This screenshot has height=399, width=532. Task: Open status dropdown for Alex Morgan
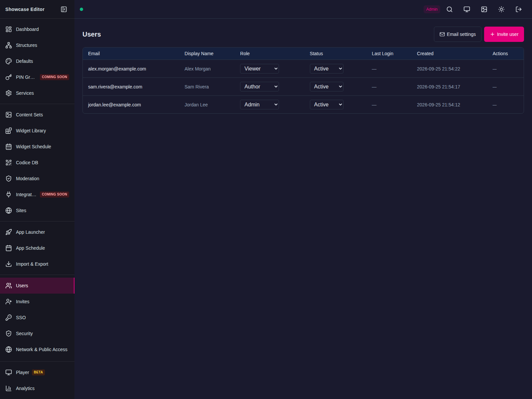coord(327,69)
